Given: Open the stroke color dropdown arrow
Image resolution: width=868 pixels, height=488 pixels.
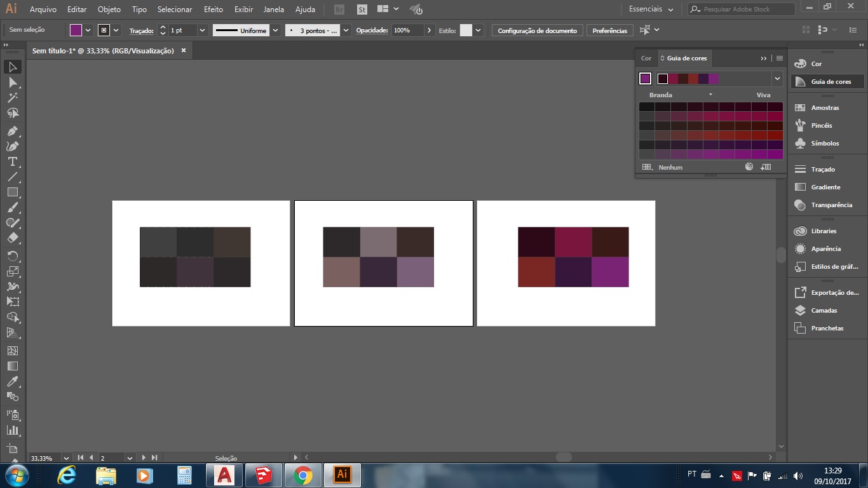Looking at the screenshot, I should click(x=116, y=30).
